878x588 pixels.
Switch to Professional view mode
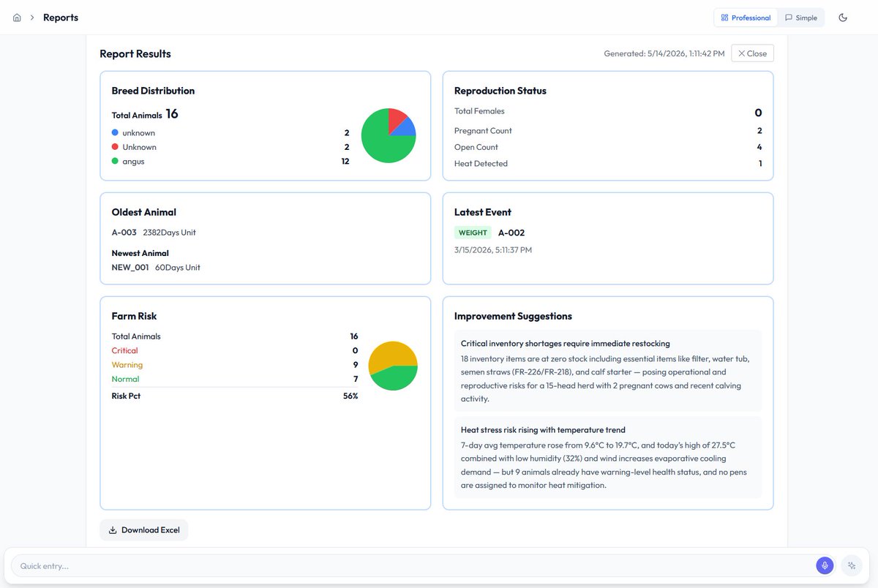pos(746,18)
